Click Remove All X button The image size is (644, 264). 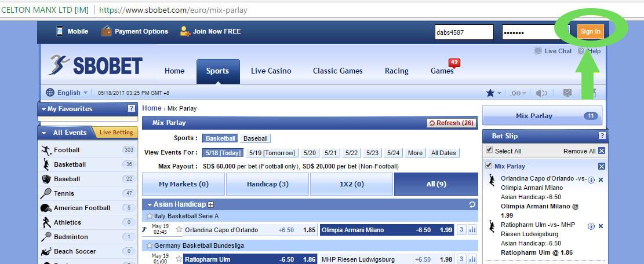[602, 151]
